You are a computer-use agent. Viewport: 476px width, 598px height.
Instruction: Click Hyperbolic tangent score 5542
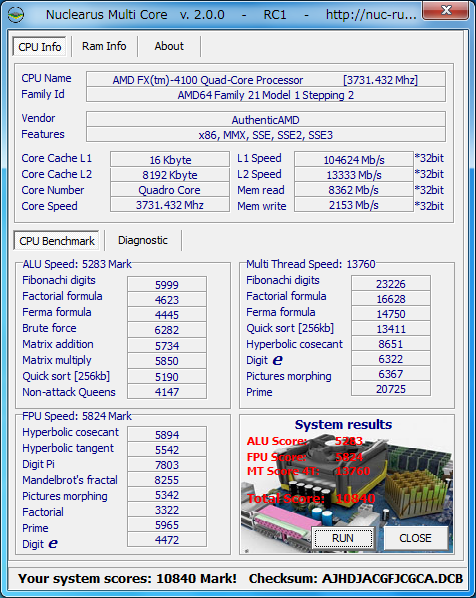pyautogui.click(x=167, y=450)
